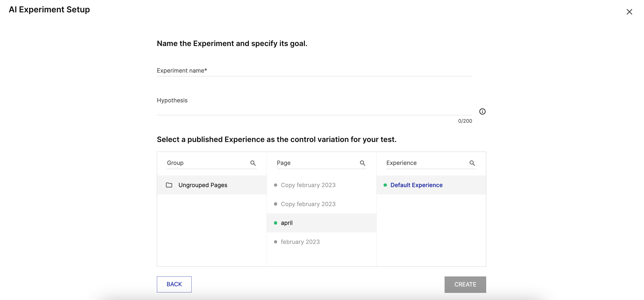Focus the Hypothesis text field

(314, 106)
